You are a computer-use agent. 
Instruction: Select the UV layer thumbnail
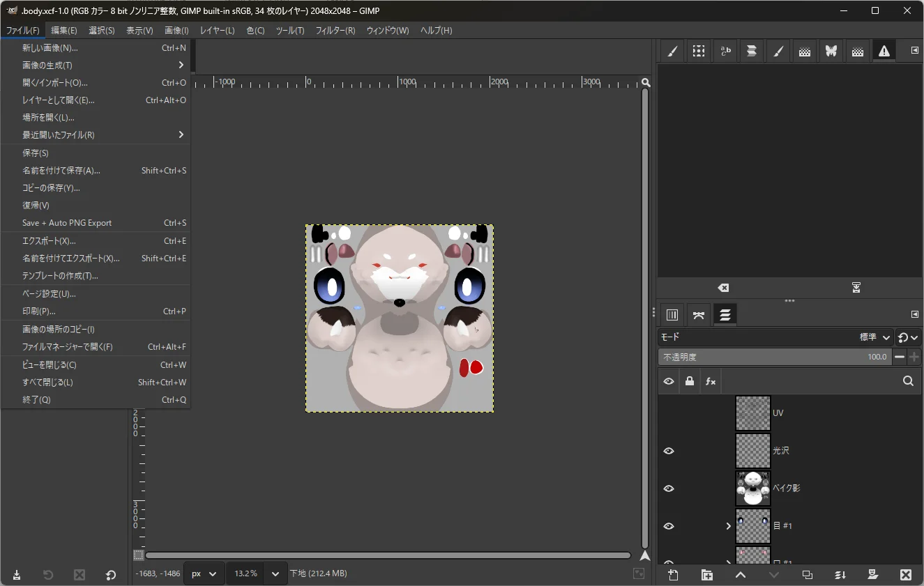coord(753,413)
